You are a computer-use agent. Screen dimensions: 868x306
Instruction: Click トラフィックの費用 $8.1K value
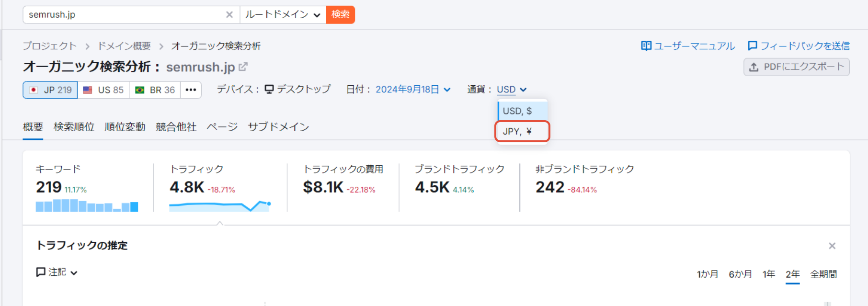[323, 187]
